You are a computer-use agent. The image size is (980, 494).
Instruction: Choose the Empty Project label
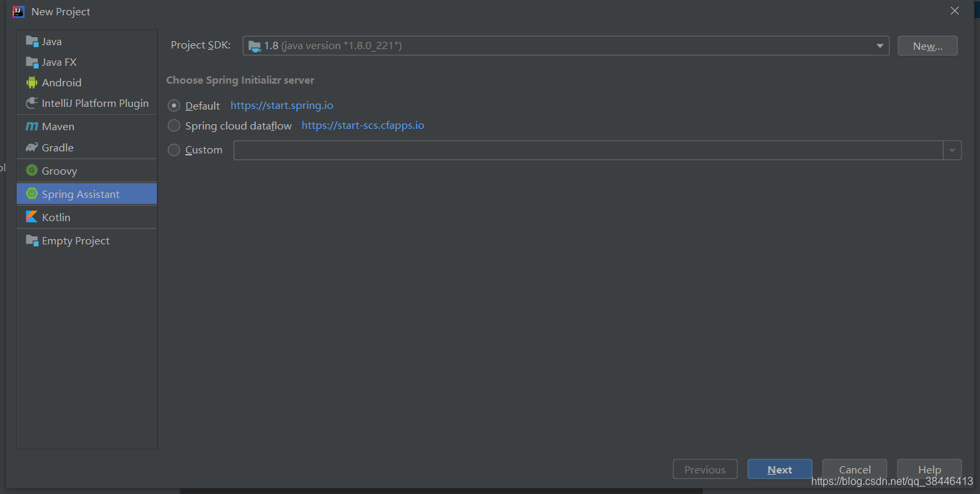[76, 240]
